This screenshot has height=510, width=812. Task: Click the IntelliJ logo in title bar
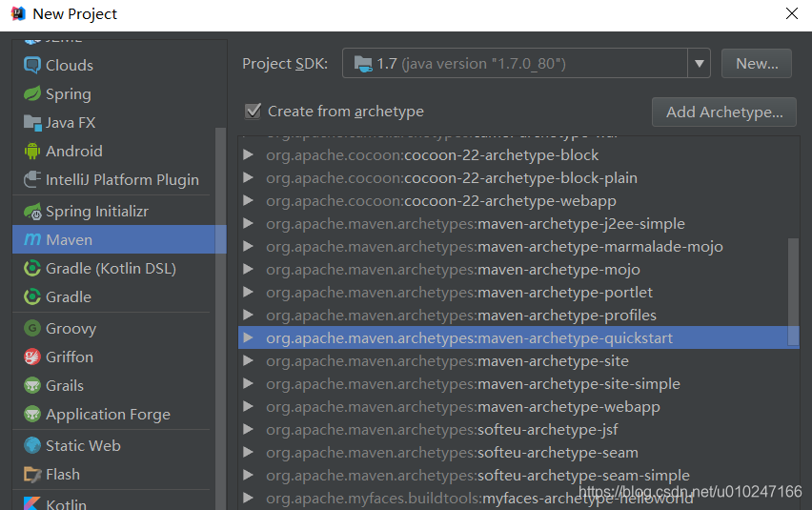[x=18, y=13]
